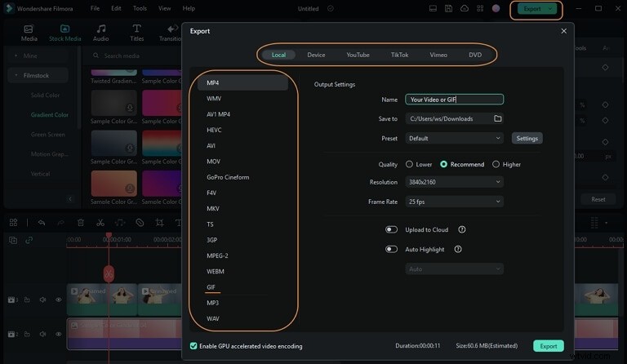
Task: Choose GIF format from the list
Action: [211, 287]
